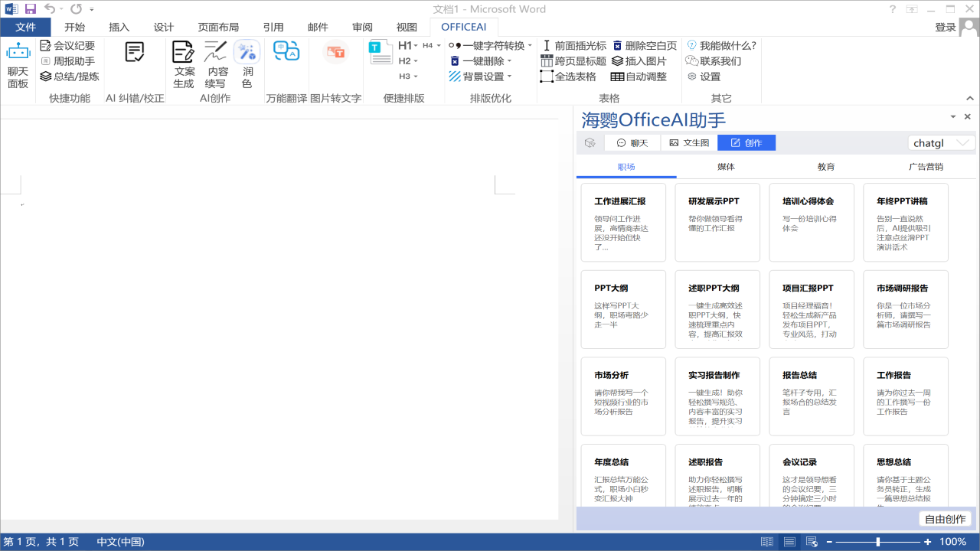Open the chatgl model dropdown
Viewport: 980px width, 551px height.
point(941,142)
